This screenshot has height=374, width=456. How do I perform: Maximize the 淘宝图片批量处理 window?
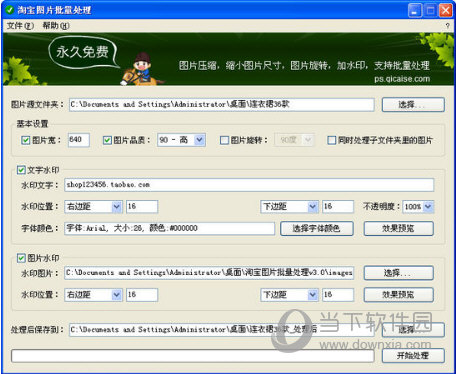pyautogui.click(x=430, y=10)
